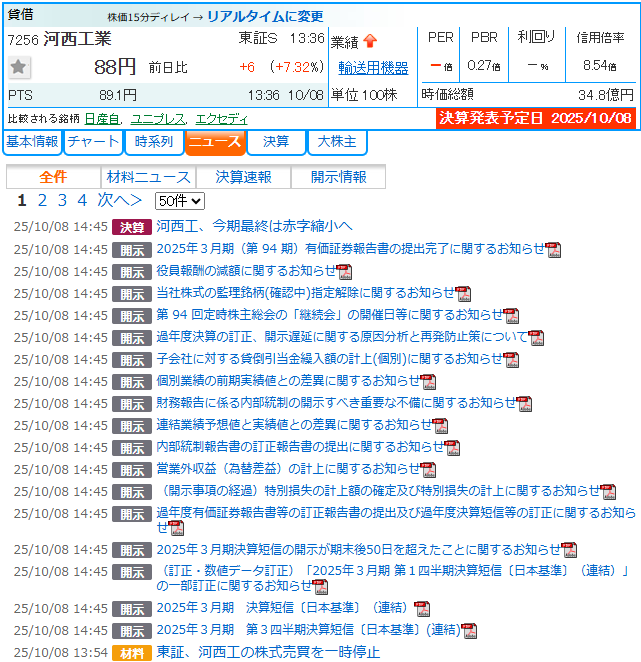
Task: Click the red up-arrow performance icon
Action: pyautogui.click(x=370, y=42)
